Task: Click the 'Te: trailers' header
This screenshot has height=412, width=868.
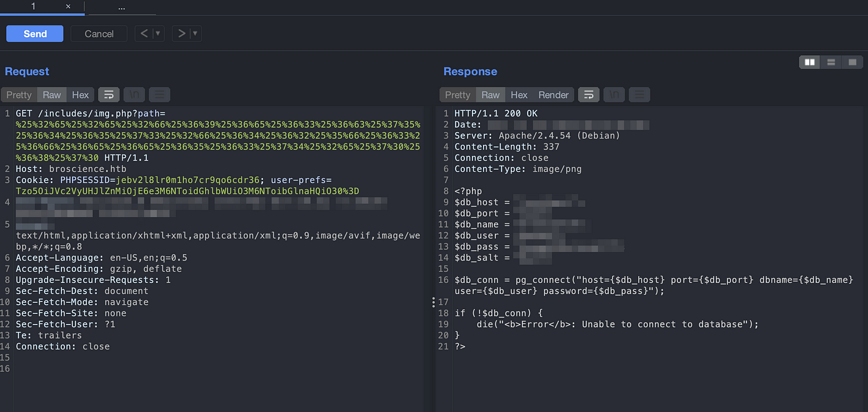Action: pyautogui.click(x=48, y=336)
